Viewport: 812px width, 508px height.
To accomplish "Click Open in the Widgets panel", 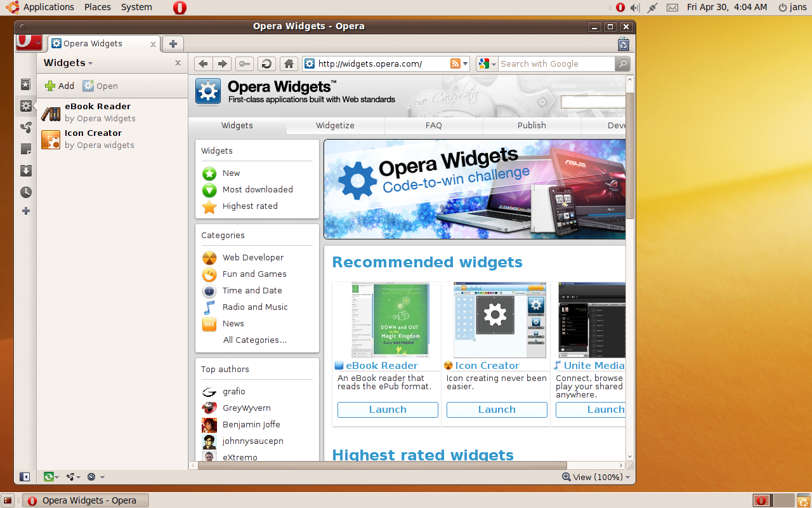I will 100,86.
